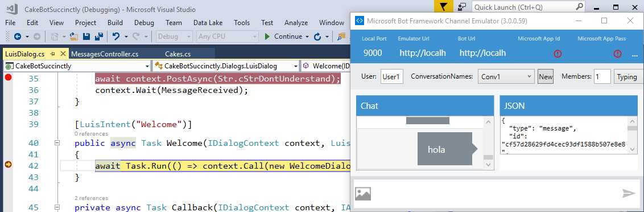The width and height of the screenshot is (644, 212).
Task: Open the Debug menu
Action: pos(144,23)
